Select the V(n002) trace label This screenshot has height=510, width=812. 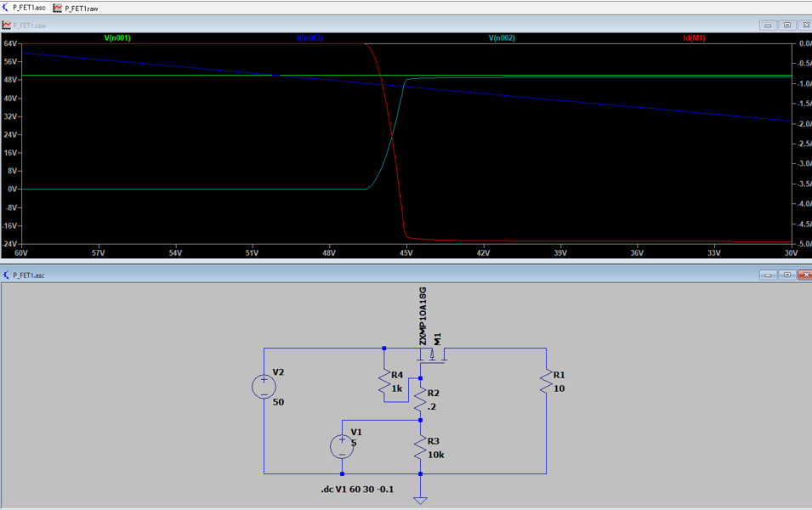click(x=502, y=37)
